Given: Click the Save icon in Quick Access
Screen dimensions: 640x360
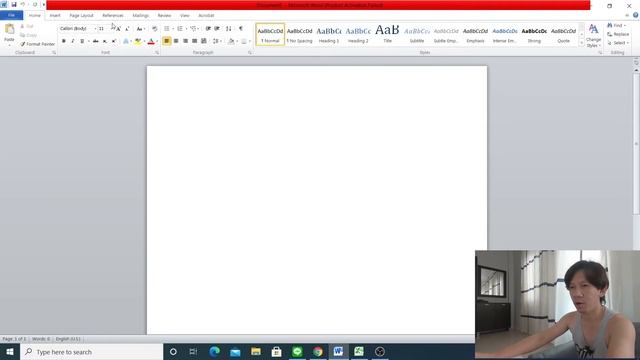Looking at the screenshot, I should (x=14, y=4).
